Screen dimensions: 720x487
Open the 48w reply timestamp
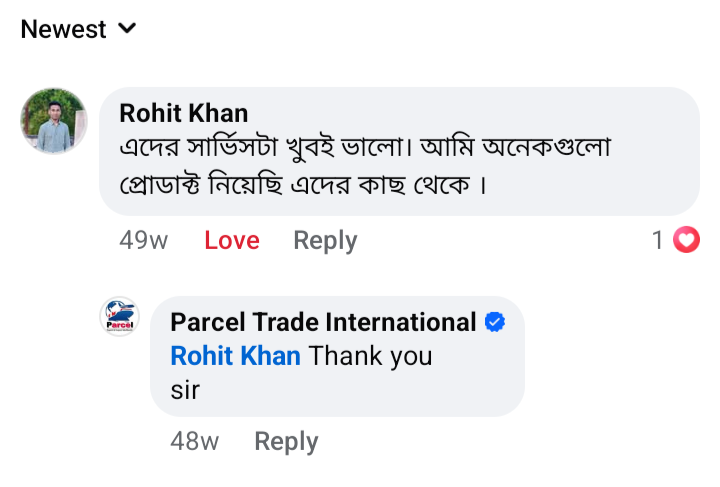click(195, 442)
